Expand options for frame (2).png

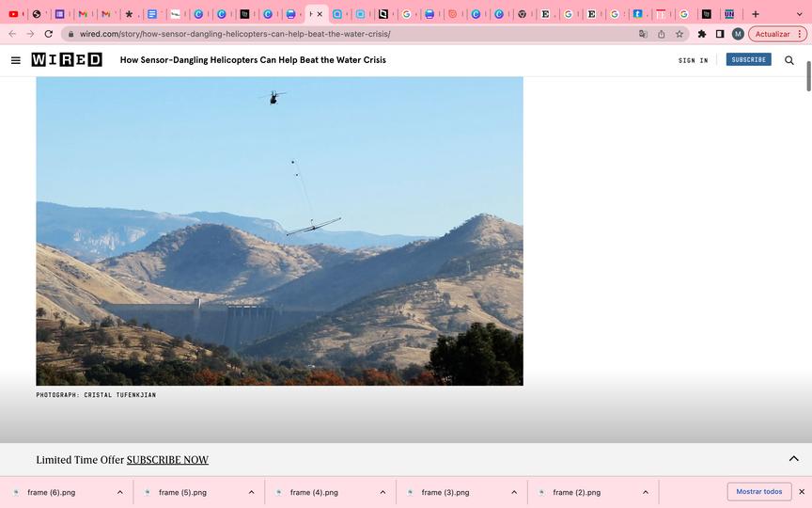(646, 492)
